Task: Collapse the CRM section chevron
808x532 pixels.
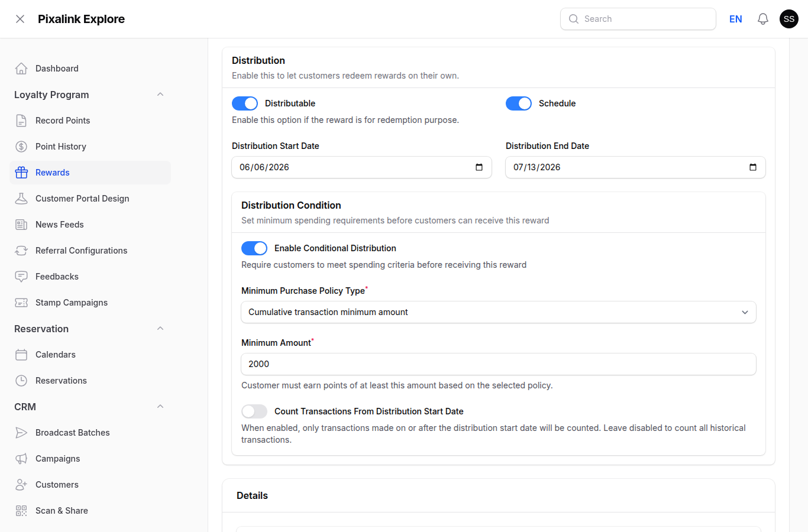Action: pyautogui.click(x=160, y=407)
